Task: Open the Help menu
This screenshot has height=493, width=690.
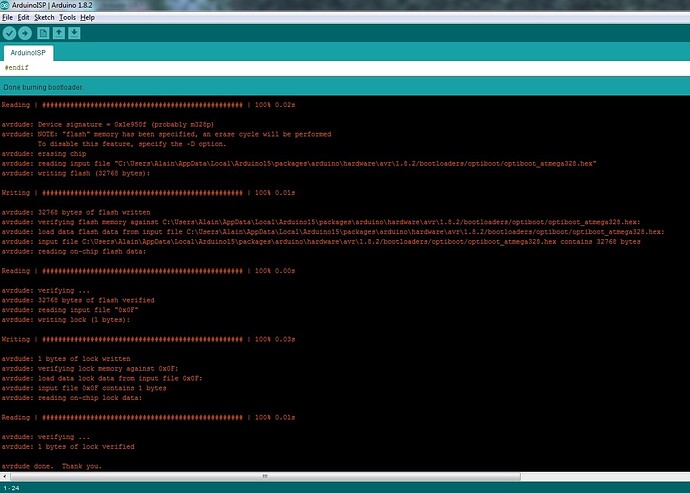Action: pyautogui.click(x=88, y=18)
